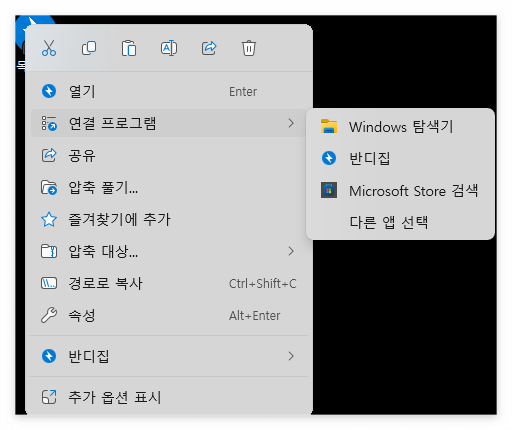
Task: Add to favorites via 즐겨찾기에 추가
Action: coord(169,219)
